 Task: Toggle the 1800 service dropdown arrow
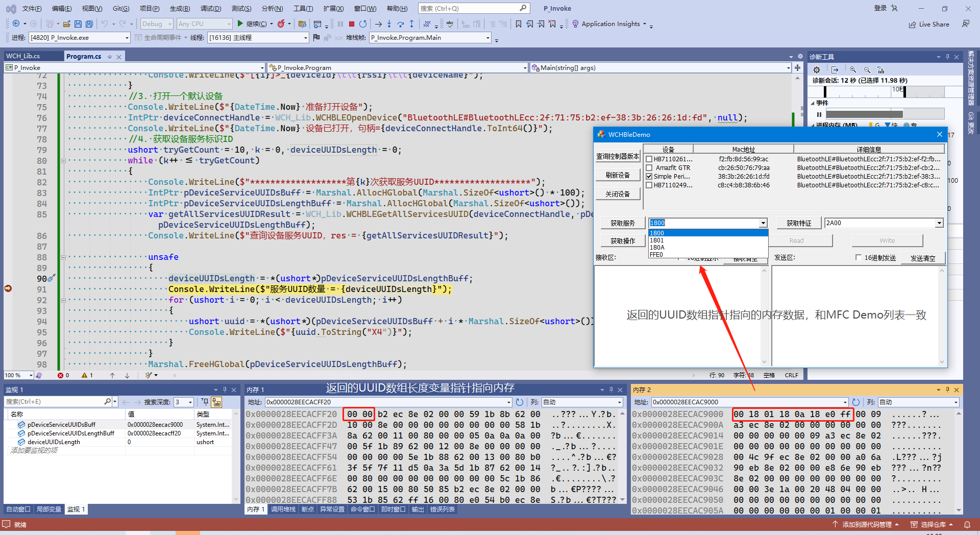click(x=763, y=223)
